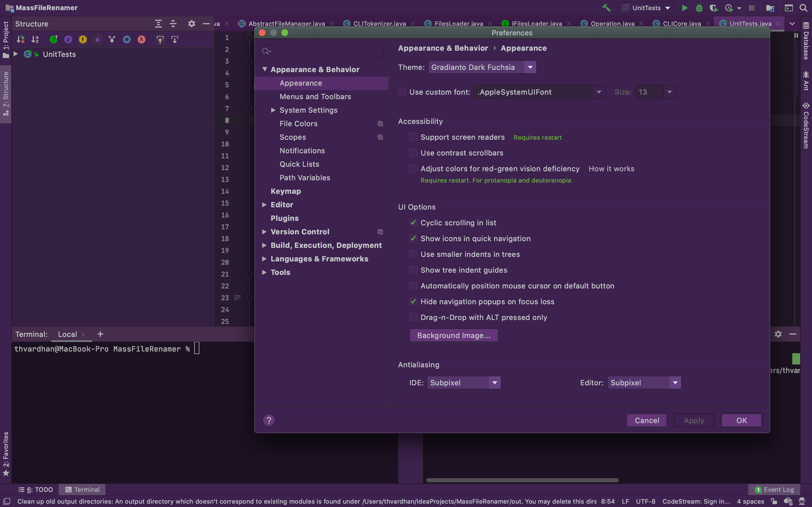Click the Background Image button
Image resolution: width=812 pixels, height=507 pixels.
453,335
